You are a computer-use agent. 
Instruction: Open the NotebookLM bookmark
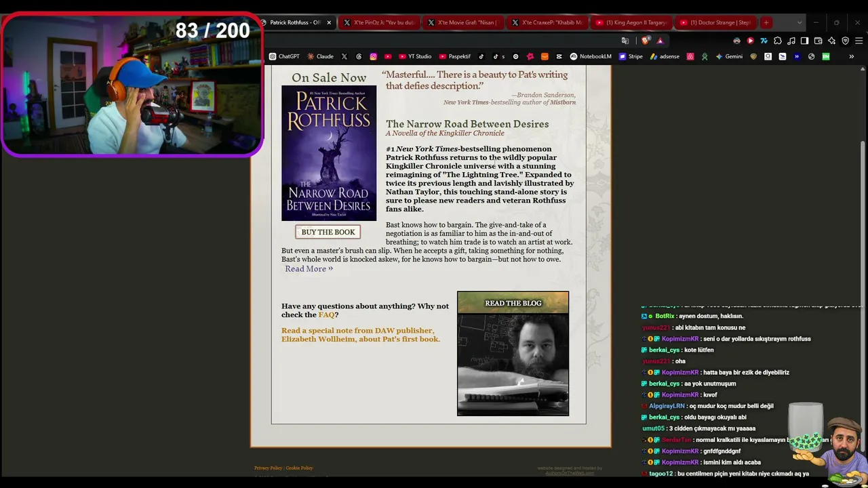(591, 56)
